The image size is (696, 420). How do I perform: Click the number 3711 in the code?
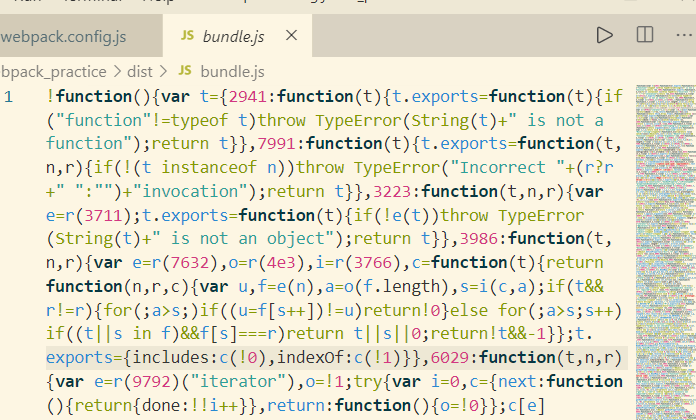103,216
